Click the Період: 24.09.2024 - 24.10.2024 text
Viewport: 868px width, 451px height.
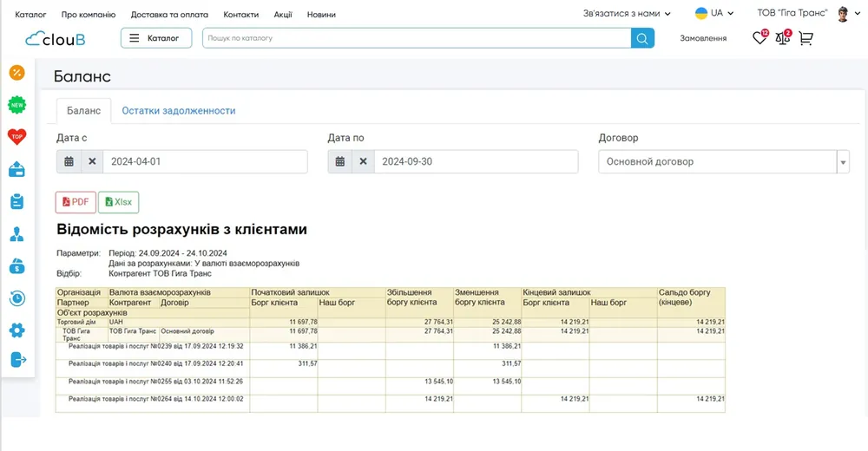(x=168, y=253)
